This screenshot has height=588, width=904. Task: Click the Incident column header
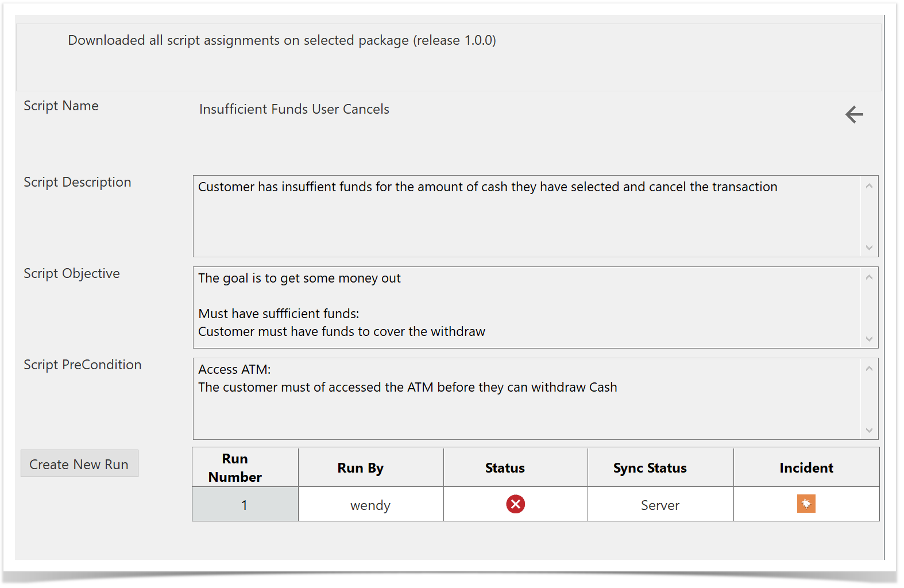coord(806,468)
